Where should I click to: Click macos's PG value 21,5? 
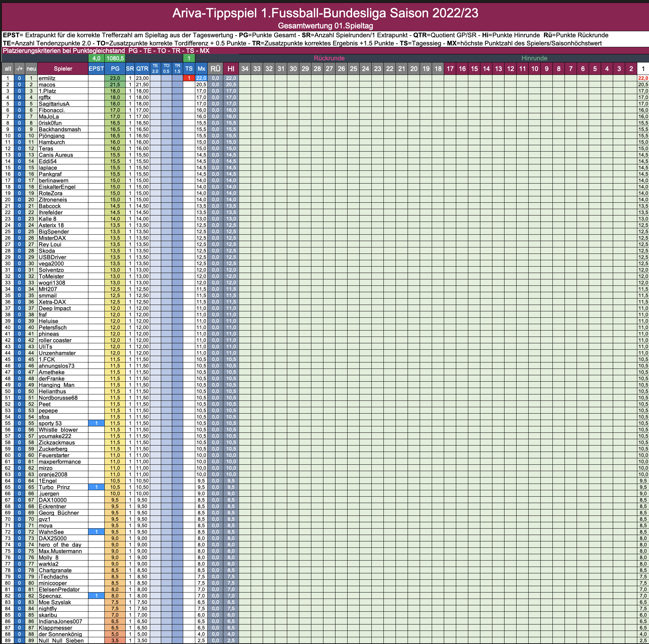(x=115, y=84)
